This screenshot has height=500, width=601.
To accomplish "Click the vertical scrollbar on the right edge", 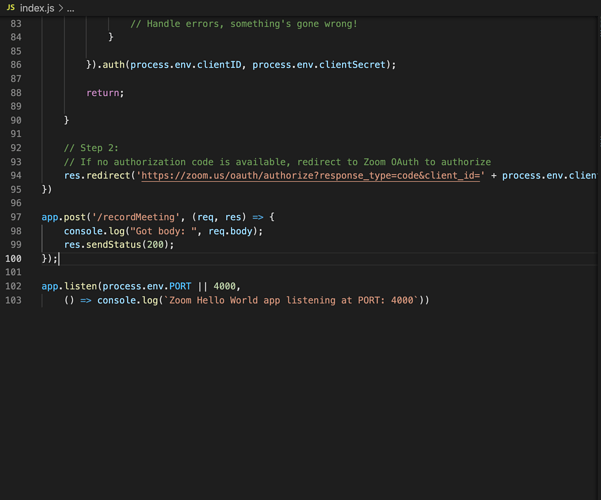I will (599, 257).
